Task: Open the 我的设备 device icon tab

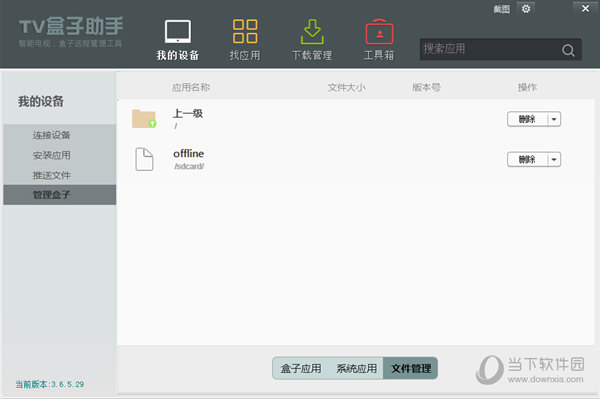Action: pos(178,40)
